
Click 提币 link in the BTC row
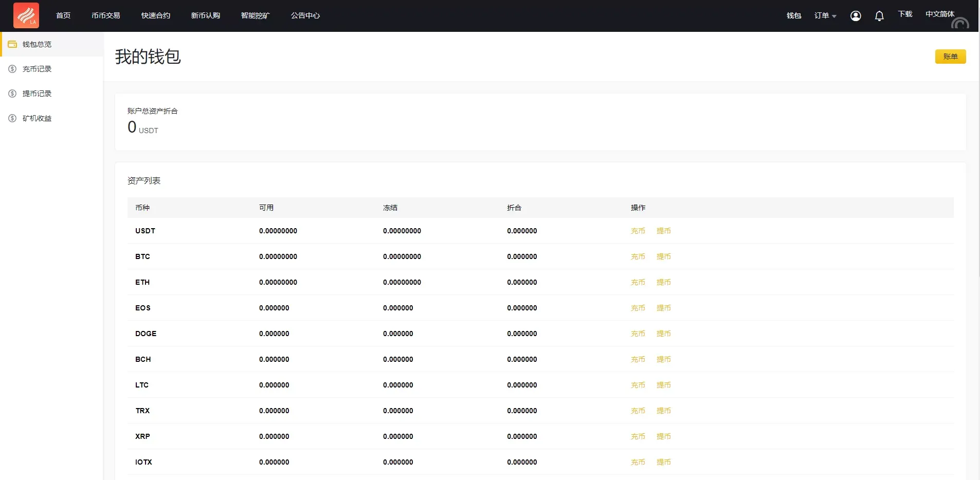pos(663,257)
